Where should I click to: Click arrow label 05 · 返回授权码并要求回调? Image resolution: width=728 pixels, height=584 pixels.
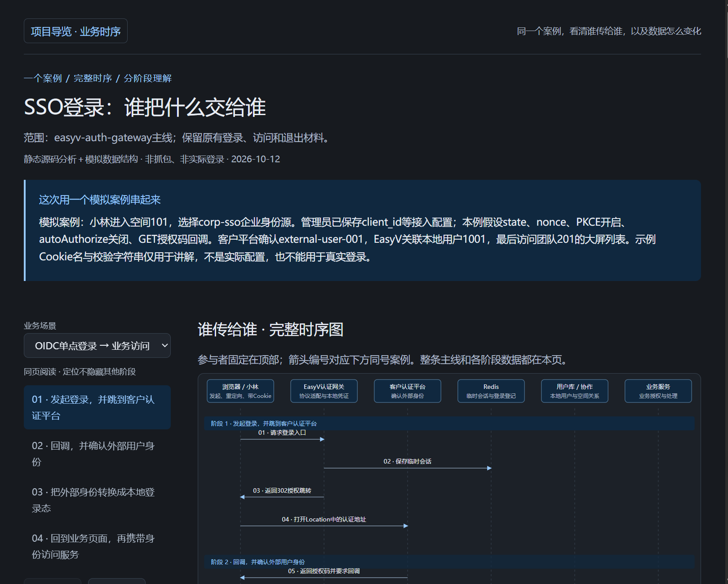click(324, 571)
